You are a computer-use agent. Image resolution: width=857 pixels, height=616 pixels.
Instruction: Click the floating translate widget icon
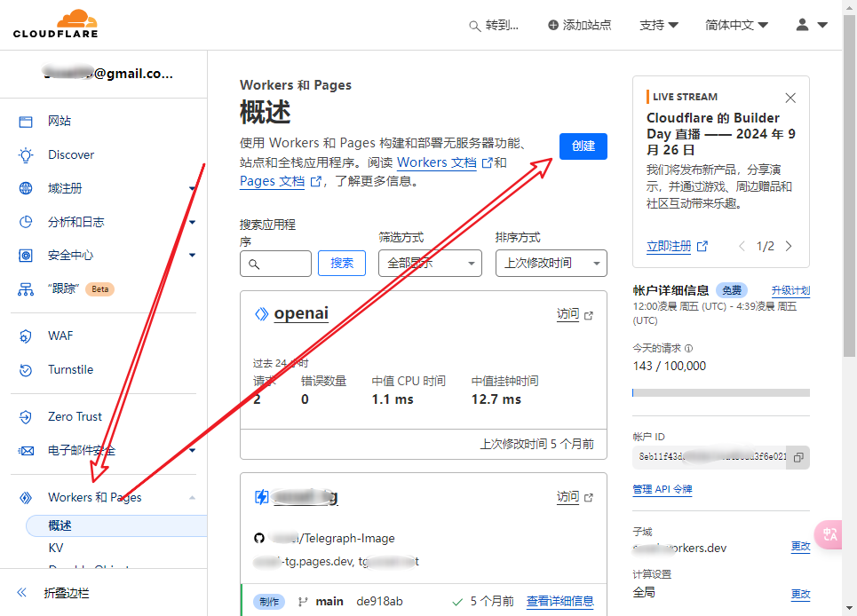pos(830,533)
